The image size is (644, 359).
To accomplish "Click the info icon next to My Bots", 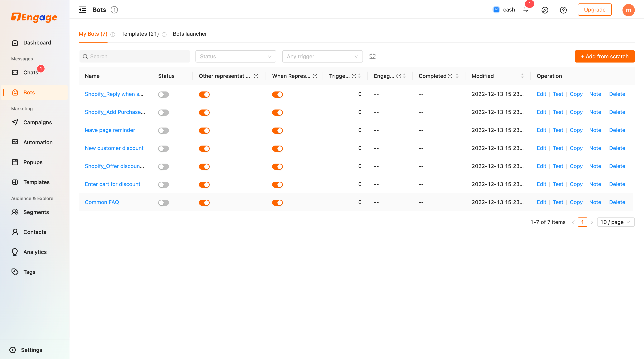I will point(113,35).
